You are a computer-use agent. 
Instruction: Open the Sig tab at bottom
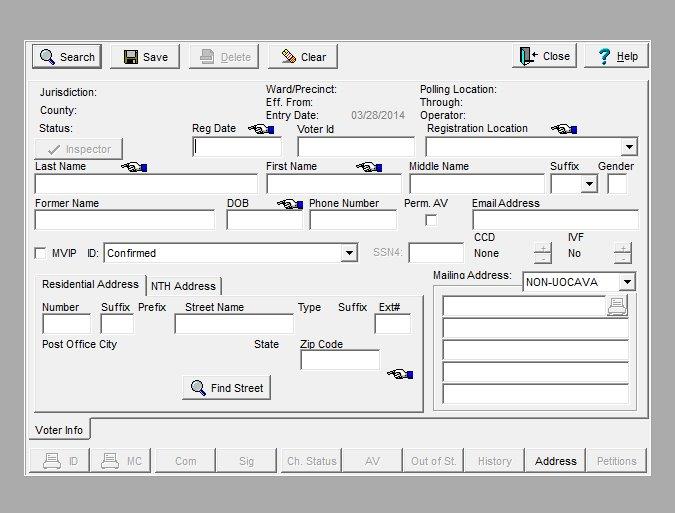(246, 461)
